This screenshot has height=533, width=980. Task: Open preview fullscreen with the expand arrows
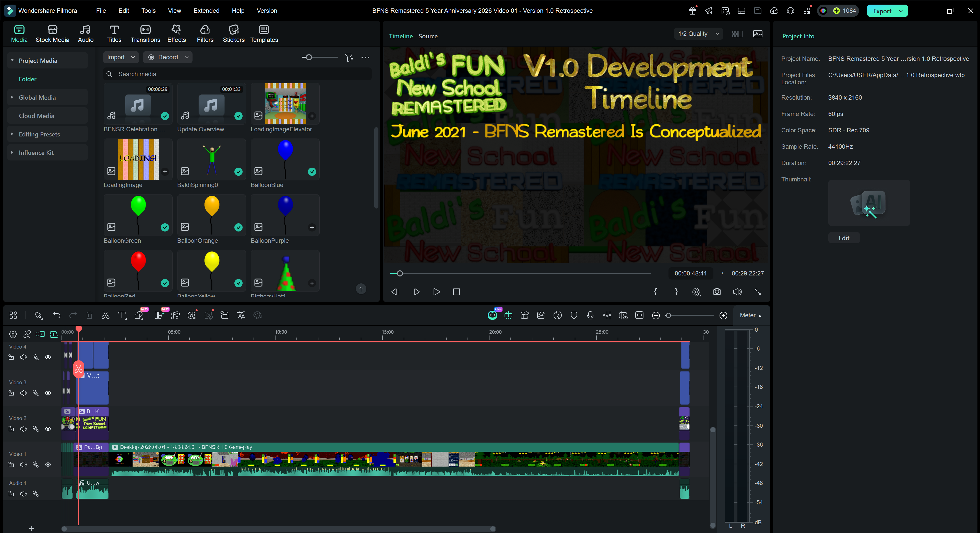click(758, 292)
